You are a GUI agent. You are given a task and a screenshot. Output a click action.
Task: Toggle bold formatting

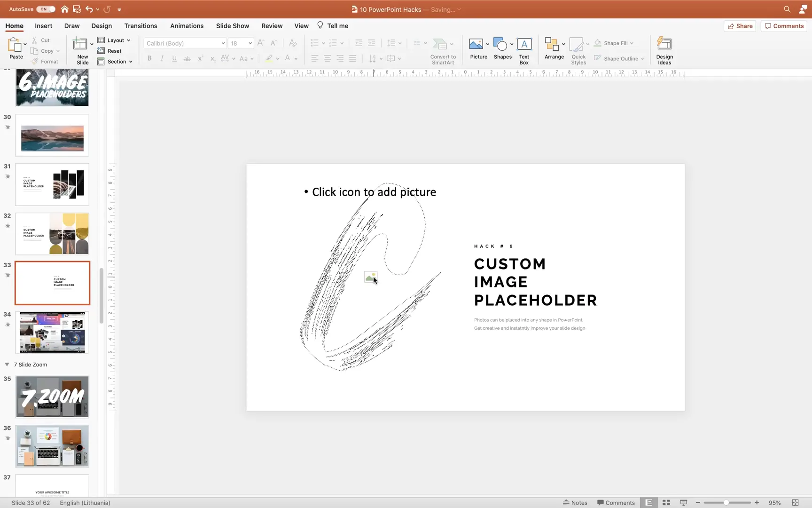[x=149, y=58]
